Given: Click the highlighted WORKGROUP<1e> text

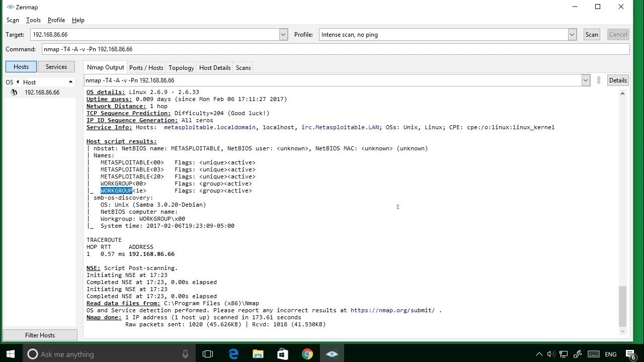Looking at the screenshot, I should click(x=123, y=191).
